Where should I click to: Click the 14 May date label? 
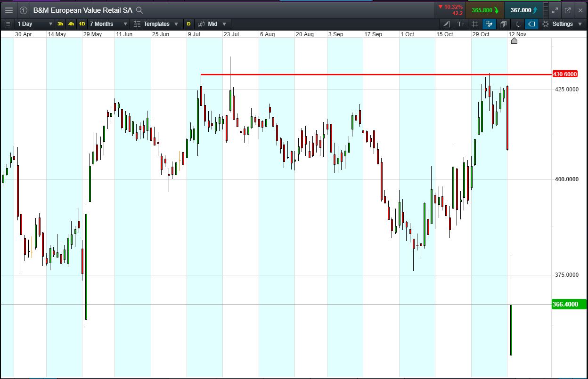click(x=57, y=34)
